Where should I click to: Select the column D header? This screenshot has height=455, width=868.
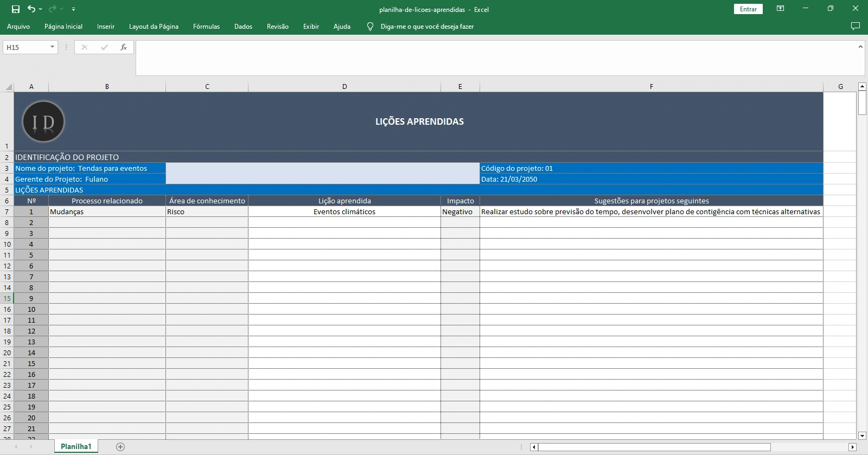coord(344,87)
